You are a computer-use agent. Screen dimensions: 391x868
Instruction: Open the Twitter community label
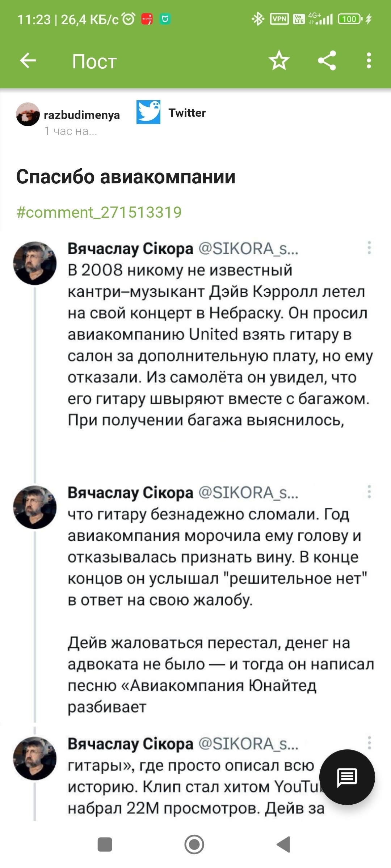(187, 113)
